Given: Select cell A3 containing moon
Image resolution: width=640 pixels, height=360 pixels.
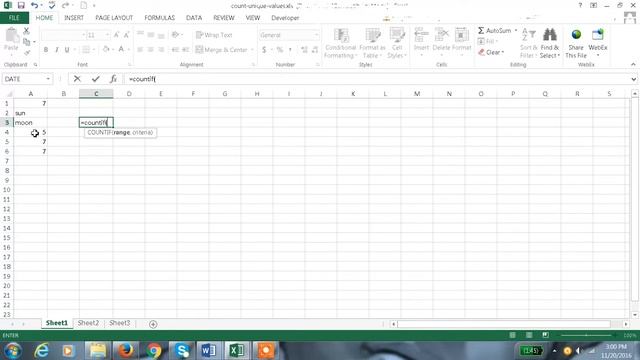Looking at the screenshot, I should click(31, 122).
